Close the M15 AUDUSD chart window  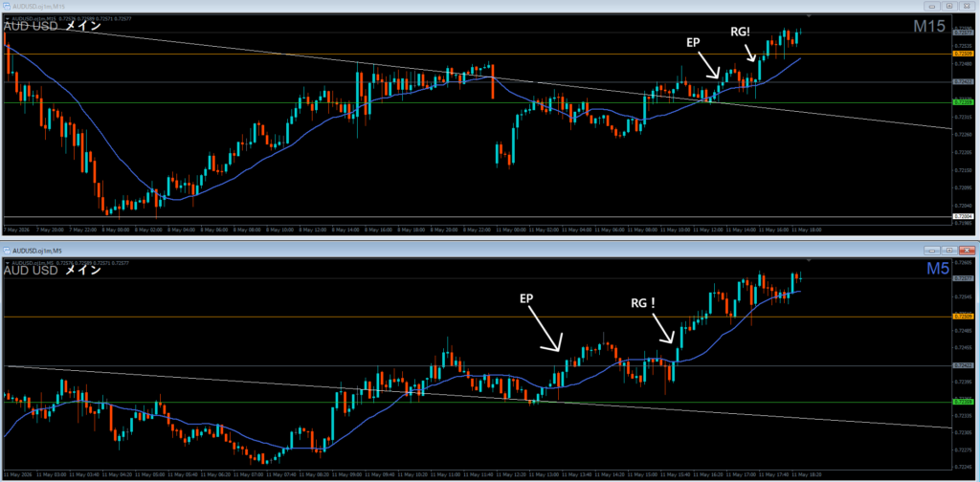click(967, 6)
